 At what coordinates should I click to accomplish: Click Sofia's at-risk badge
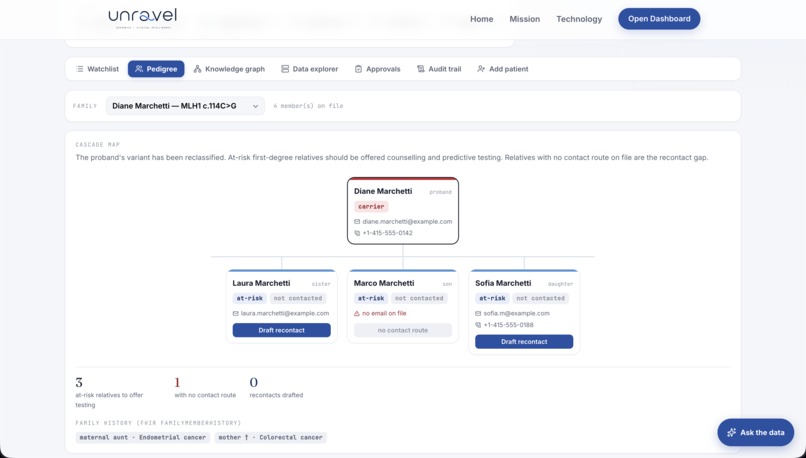pos(492,298)
